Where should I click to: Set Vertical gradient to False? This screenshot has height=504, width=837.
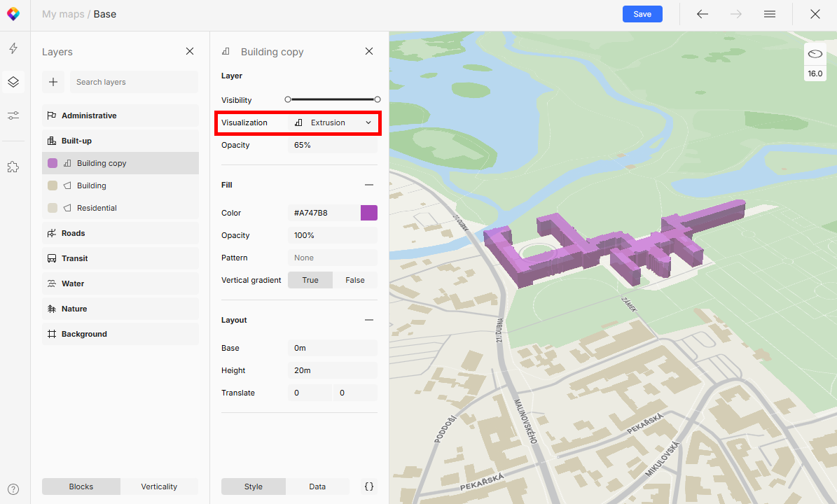point(354,280)
